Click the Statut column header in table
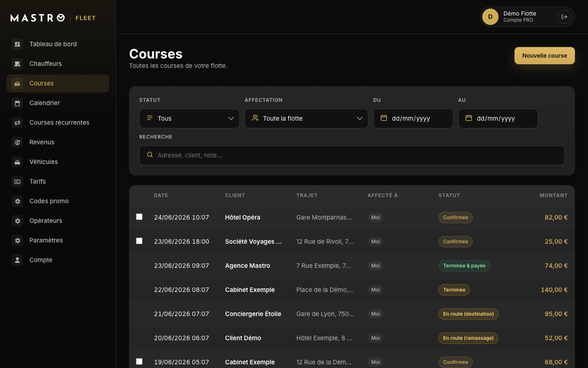This screenshot has width=588, height=368. coord(449,195)
